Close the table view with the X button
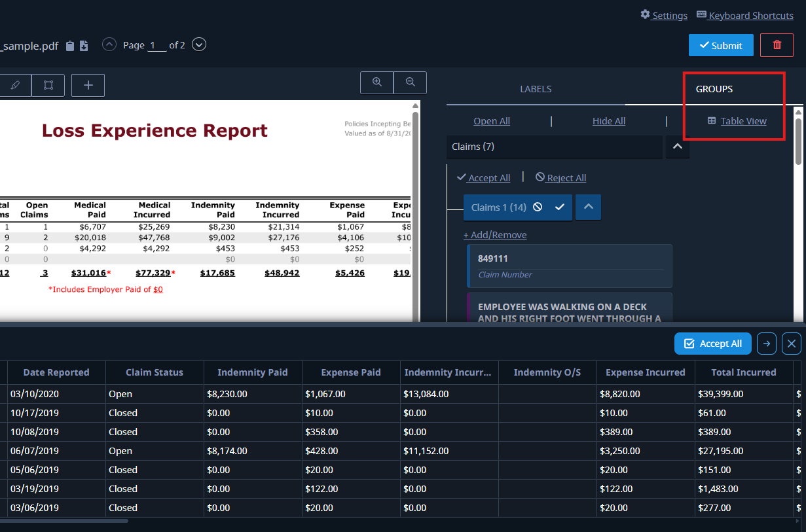The width and height of the screenshot is (806, 532). 792,344
